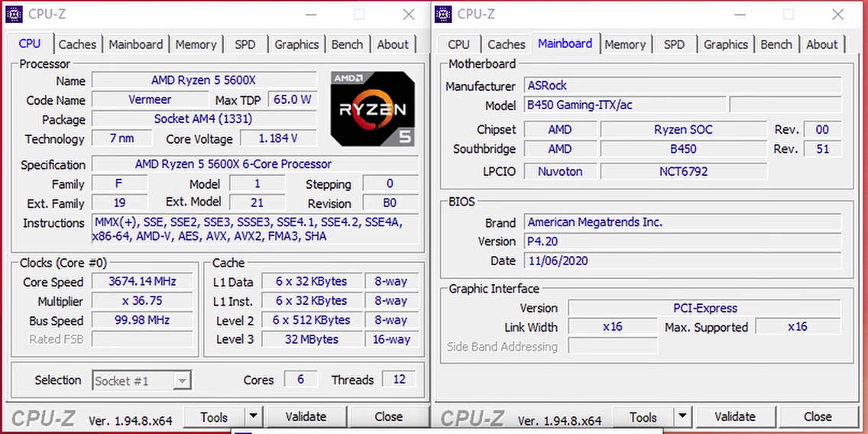The height and width of the screenshot is (434, 868).
Task: Click the Tools button in left window
Action: click(x=214, y=417)
